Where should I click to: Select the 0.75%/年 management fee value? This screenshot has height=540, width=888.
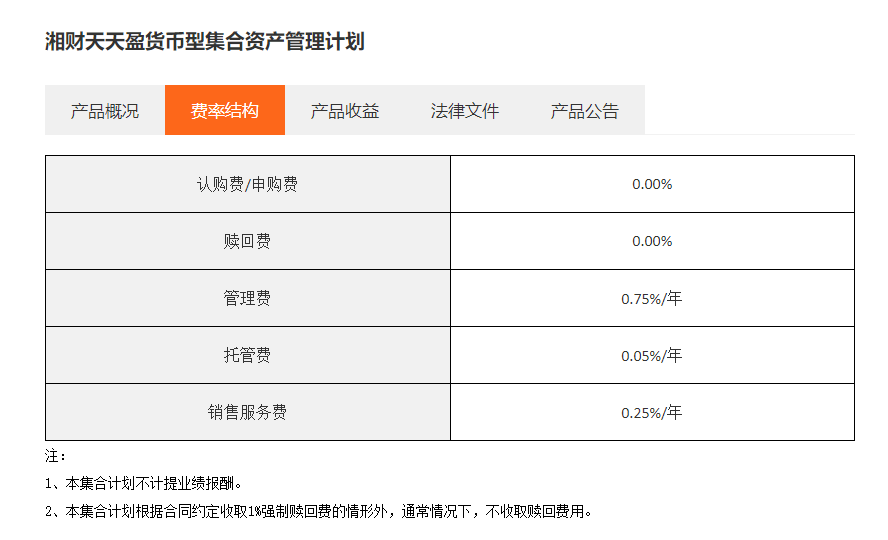coord(652,298)
